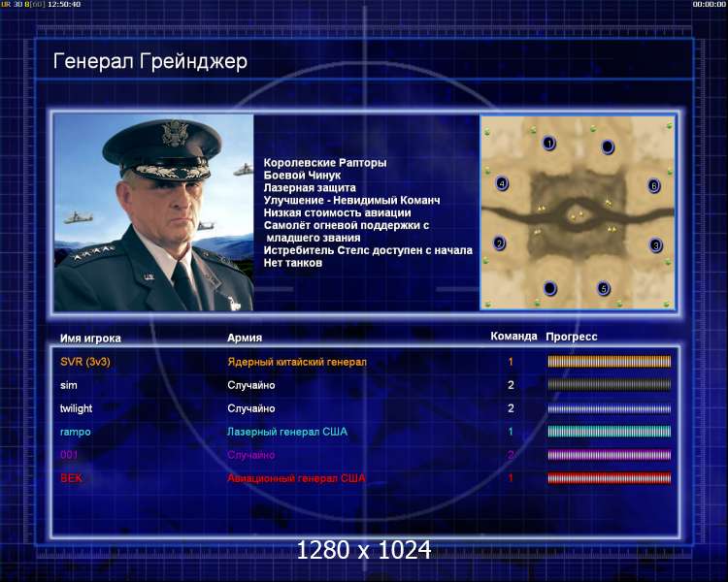Click the Прогресс column header
The height and width of the screenshot is (582, 728).
coord(572,337)
